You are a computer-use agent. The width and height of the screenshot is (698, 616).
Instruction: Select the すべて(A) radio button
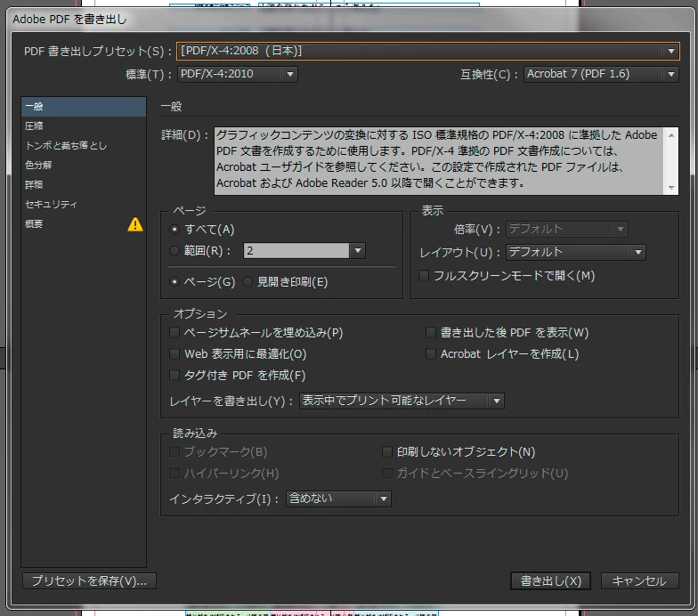pos(174,230)
